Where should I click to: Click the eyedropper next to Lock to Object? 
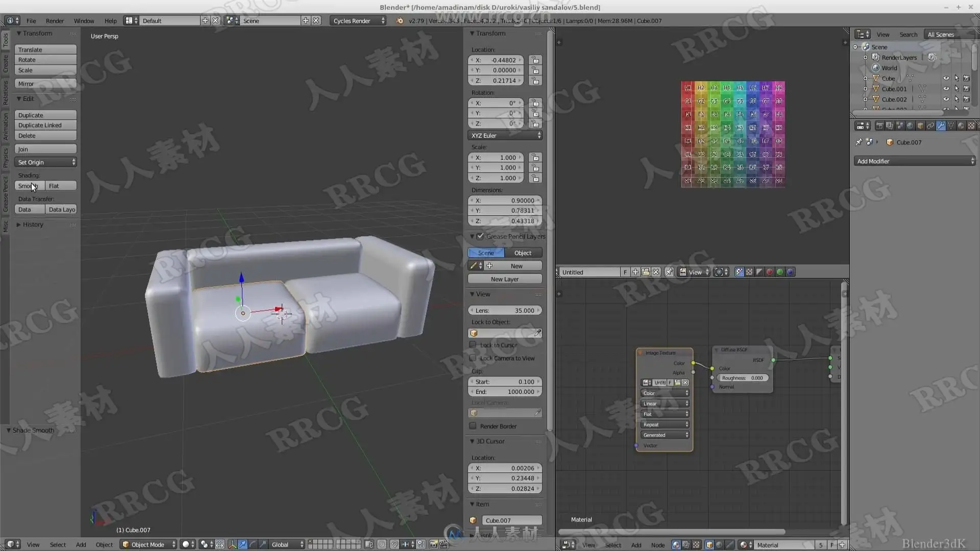(x=537, y=333)
